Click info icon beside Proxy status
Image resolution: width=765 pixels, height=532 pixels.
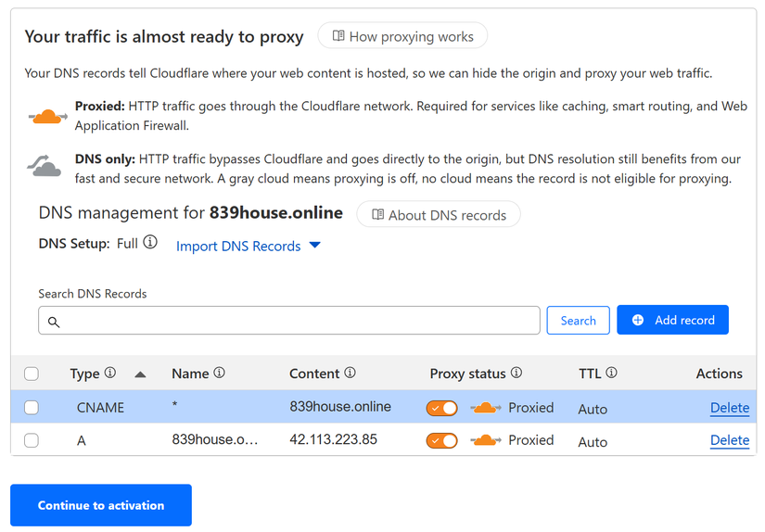(x=516, y=373)
